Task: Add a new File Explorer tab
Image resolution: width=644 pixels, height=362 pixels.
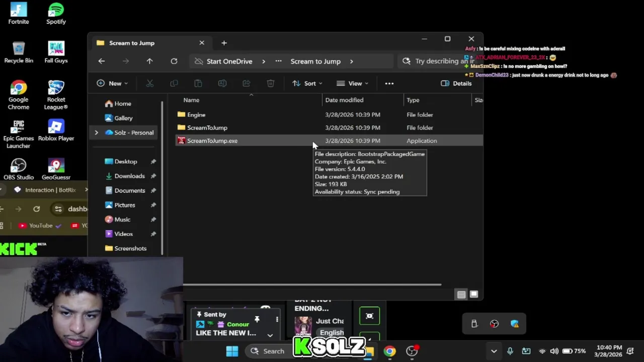Action: (224, 43)
